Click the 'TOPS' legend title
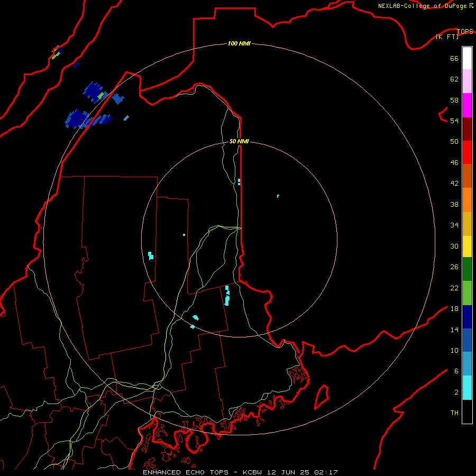The height and width of the screenshot is (476, 476). [x=465, y=31]
